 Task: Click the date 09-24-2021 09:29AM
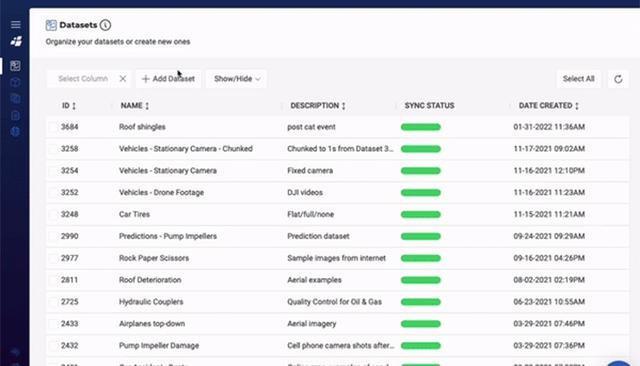pyautogui.click(x=549, y=236)
